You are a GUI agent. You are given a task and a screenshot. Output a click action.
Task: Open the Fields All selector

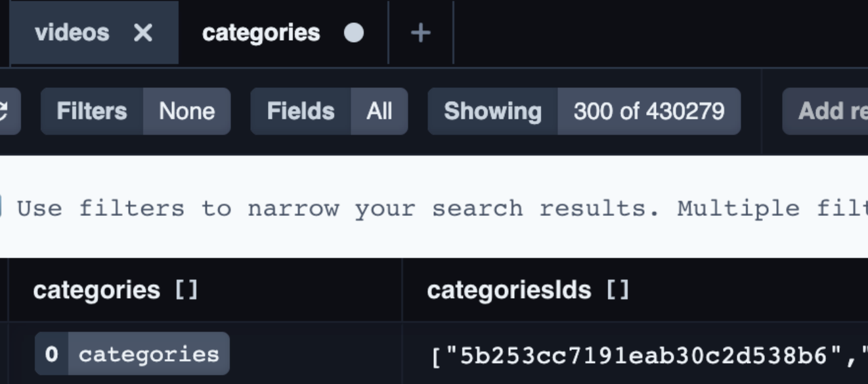[379, 111]
